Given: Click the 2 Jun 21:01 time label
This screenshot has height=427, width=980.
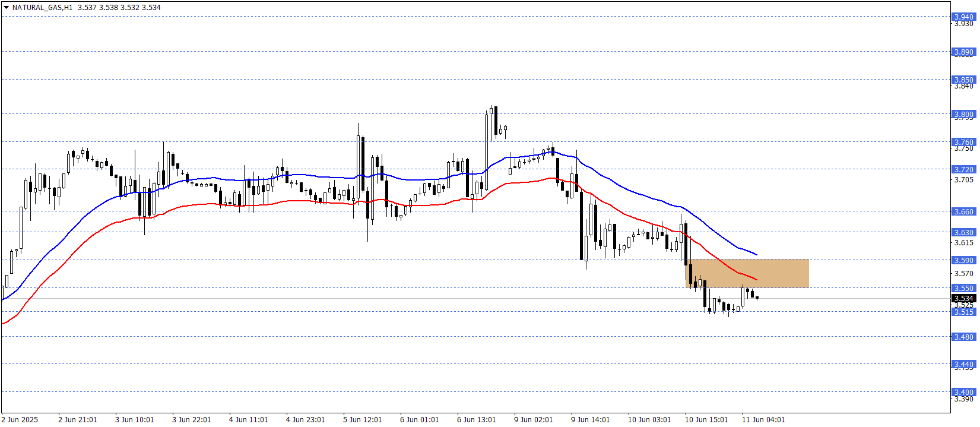Looking at the screenshot, I should pyautogui.click(x=78, y=420).
